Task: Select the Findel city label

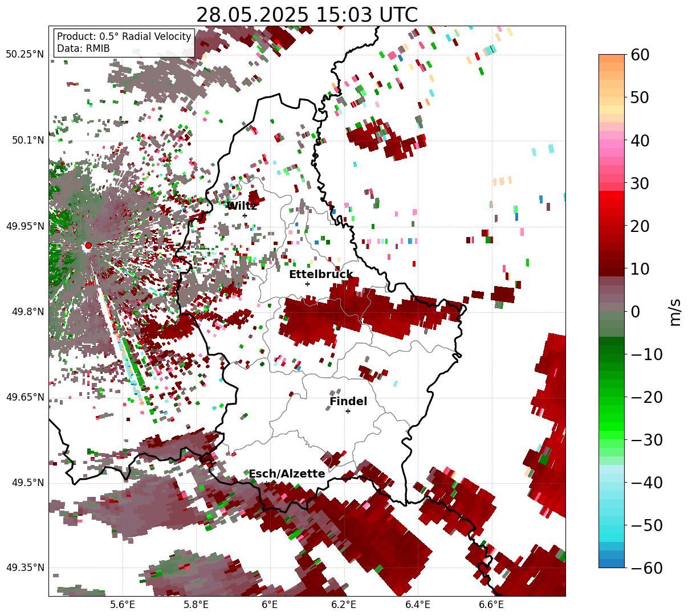Action: (x=348, y=402)
